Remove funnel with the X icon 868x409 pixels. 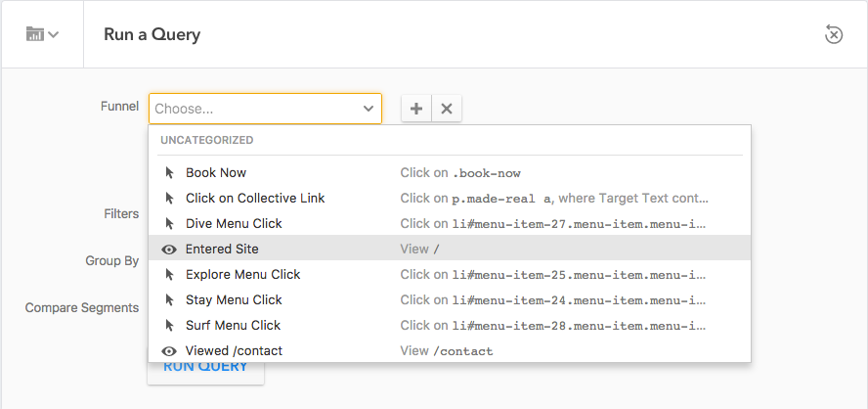[x=447, y=109]
